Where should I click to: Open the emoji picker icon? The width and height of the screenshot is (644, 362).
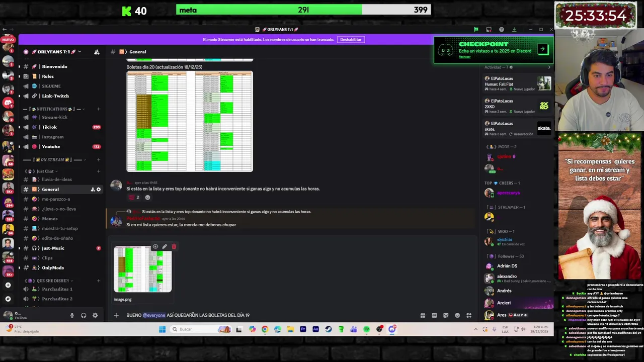point(457,315)
